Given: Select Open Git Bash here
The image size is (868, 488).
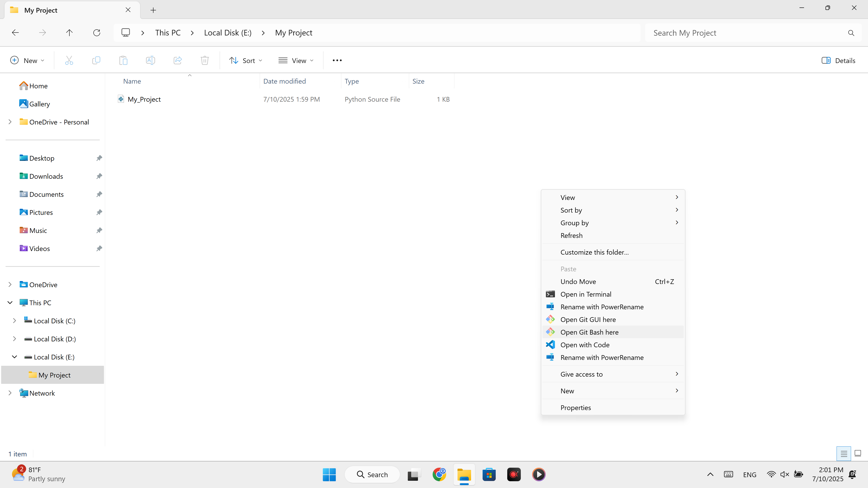Looking at the screenshot, I should 613,332.
